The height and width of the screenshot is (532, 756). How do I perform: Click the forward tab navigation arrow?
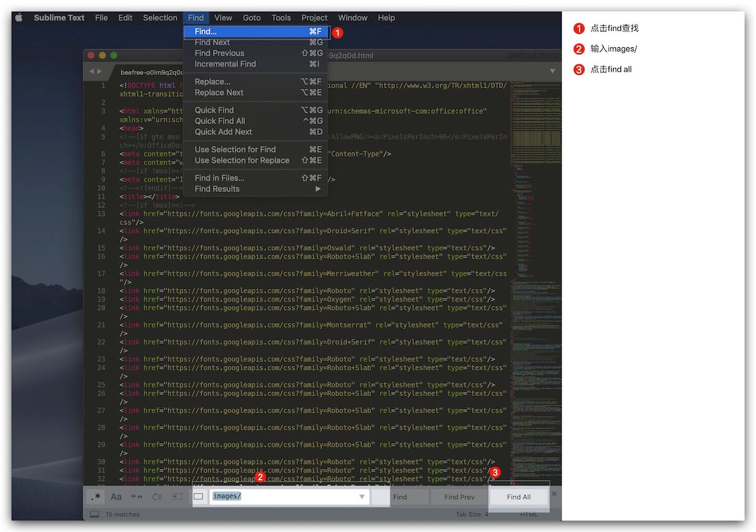[100, 72]
